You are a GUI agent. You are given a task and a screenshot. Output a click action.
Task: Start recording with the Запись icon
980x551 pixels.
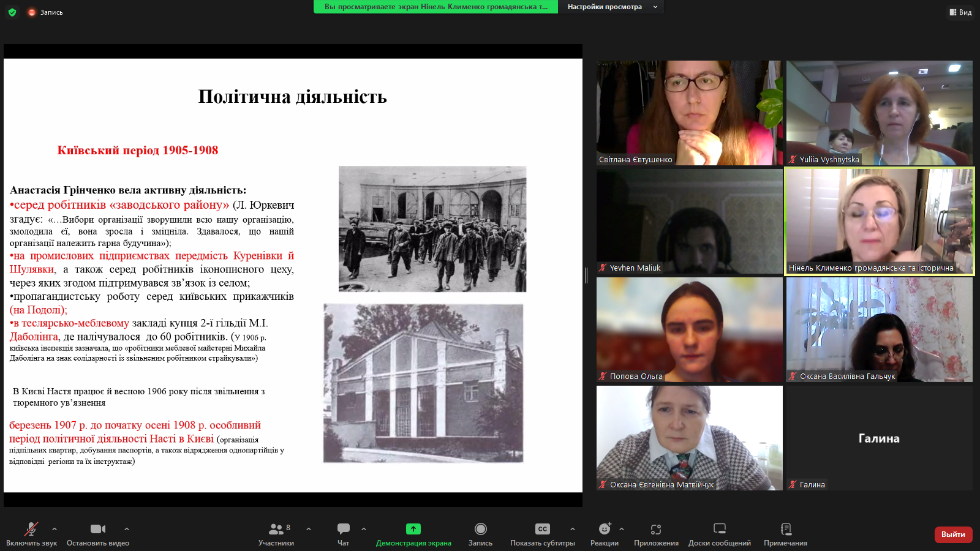481,529
